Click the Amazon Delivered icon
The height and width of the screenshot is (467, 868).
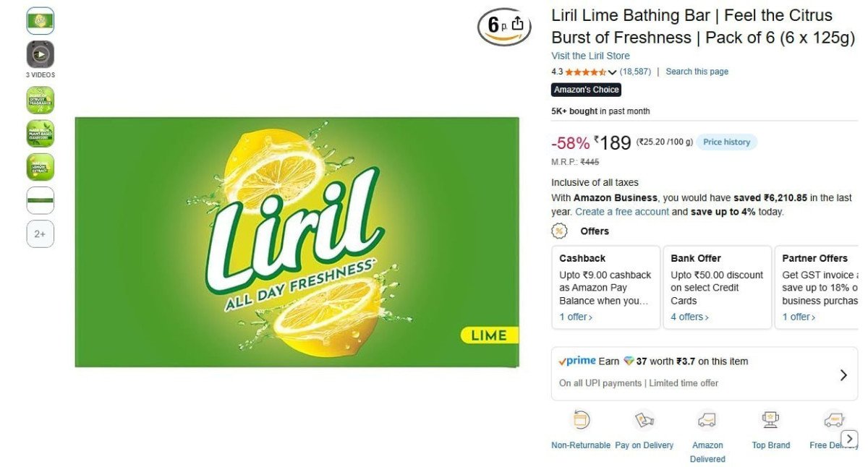click(707, 419)
